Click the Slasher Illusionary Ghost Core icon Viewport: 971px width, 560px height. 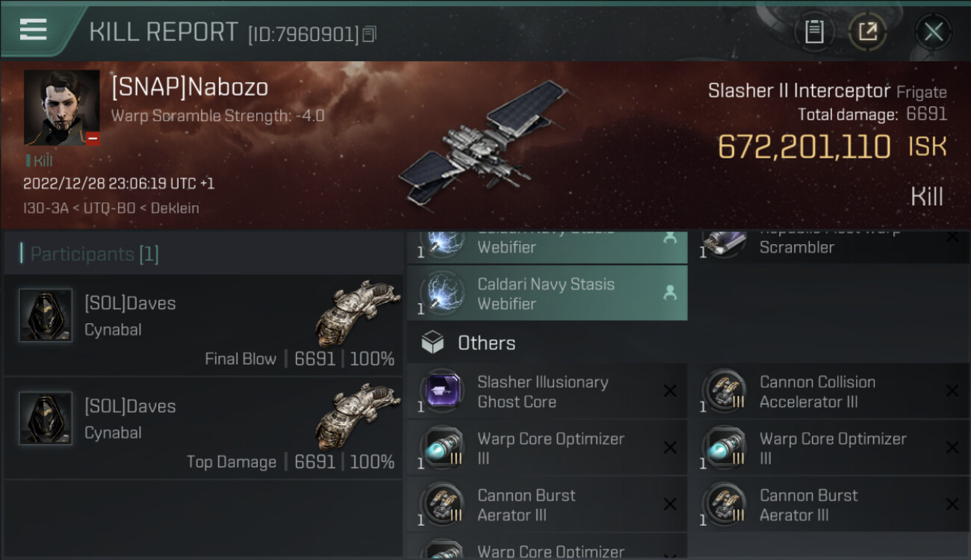443,392
